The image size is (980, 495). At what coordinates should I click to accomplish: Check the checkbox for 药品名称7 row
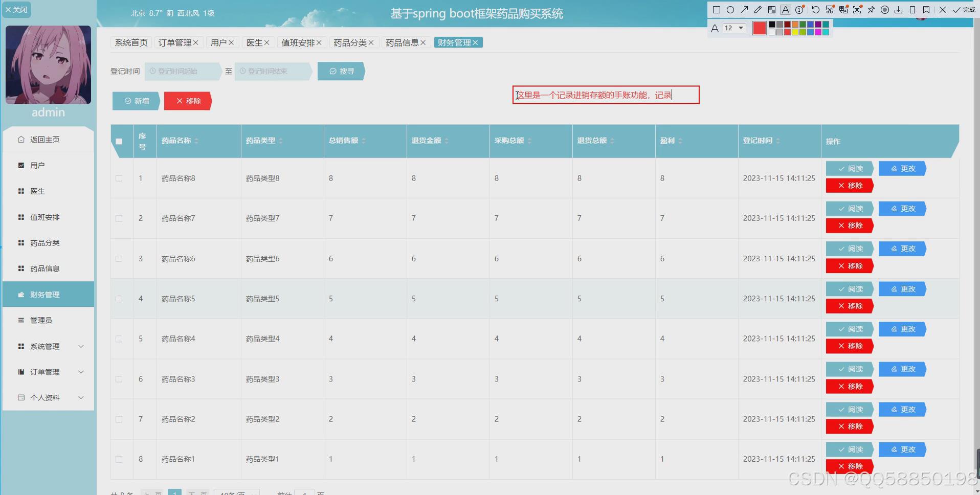point(119,218)
